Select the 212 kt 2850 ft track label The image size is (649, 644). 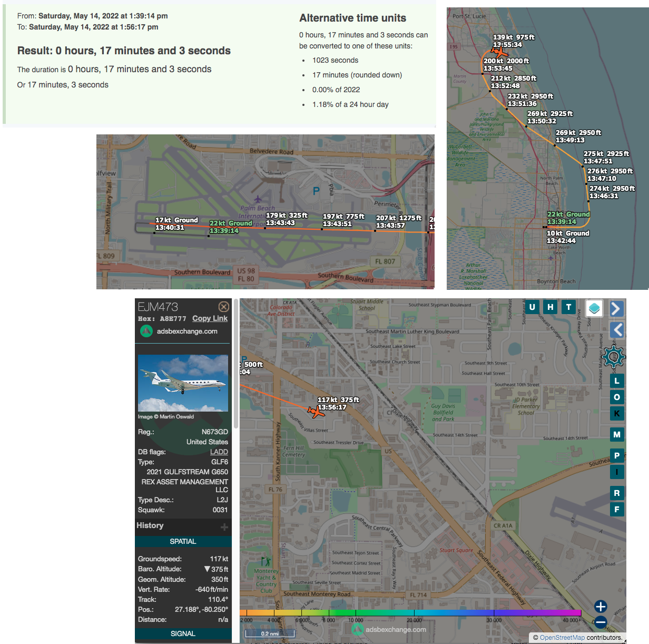514,82
